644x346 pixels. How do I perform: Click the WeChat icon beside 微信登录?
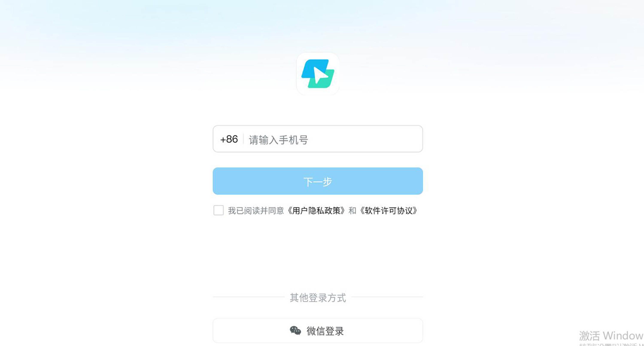tap(295, 331)
